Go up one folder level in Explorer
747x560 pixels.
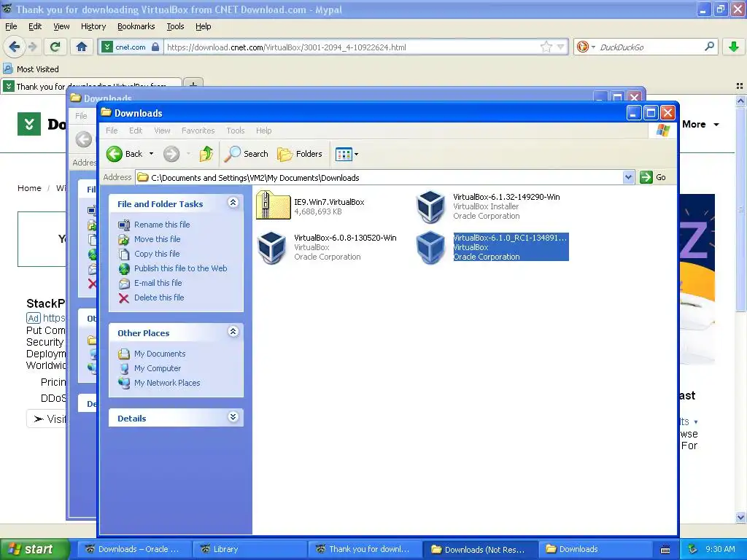point(206,154)
